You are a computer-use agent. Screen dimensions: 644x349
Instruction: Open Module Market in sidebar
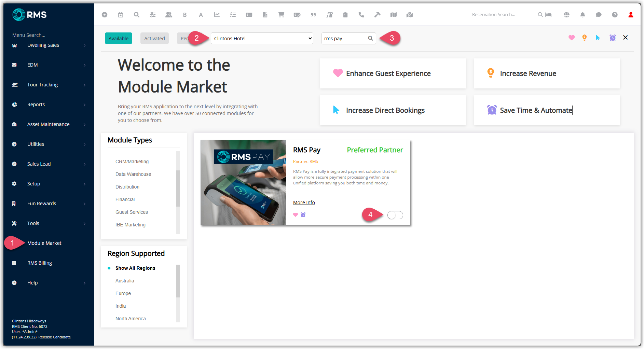point(44,243)
